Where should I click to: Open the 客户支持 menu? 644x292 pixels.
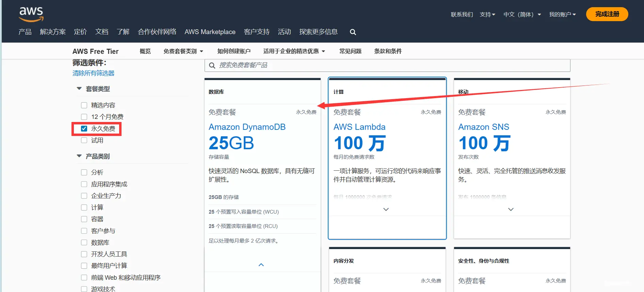(x=257, y=32)
